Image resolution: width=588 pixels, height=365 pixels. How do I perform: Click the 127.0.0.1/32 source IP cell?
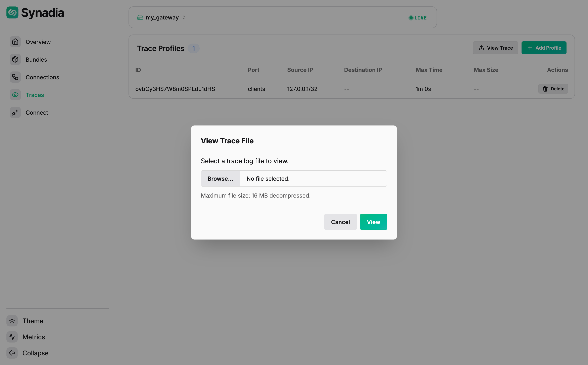pos(302,89)
